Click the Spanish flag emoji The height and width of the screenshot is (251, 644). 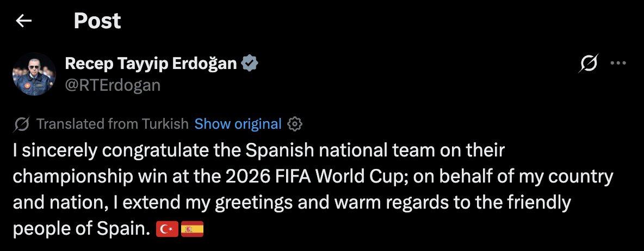point(192,229)
